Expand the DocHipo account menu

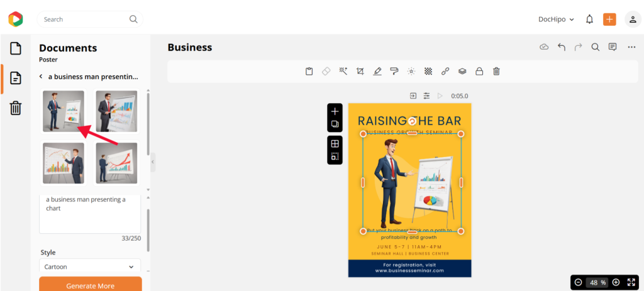tap(556, 19)
